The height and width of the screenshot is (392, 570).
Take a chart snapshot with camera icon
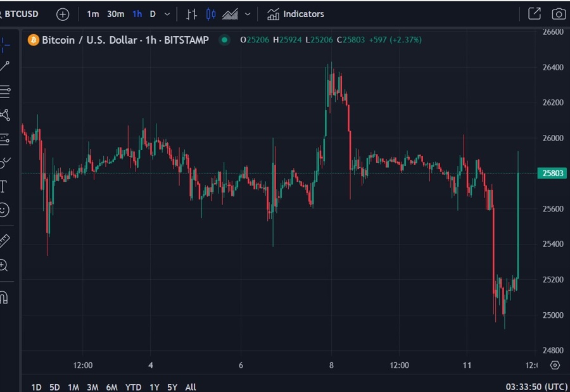coord(559,14)
